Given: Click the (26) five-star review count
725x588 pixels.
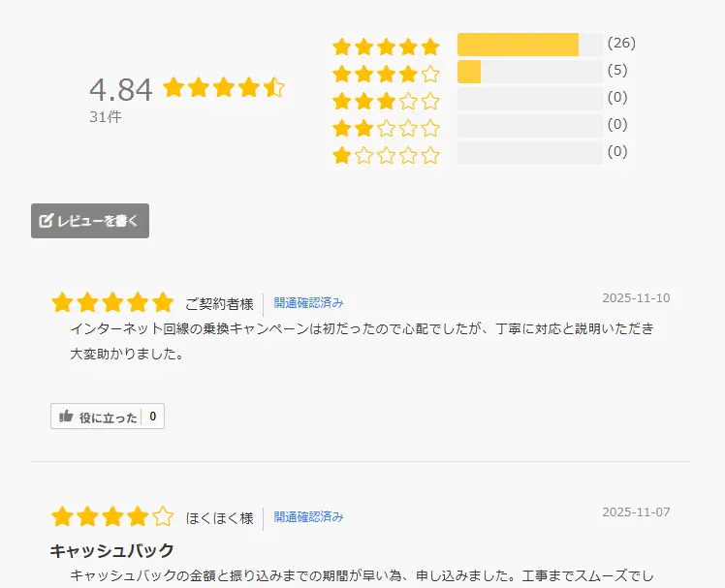Looking at the screenshot, I should (x=621, y=43).
